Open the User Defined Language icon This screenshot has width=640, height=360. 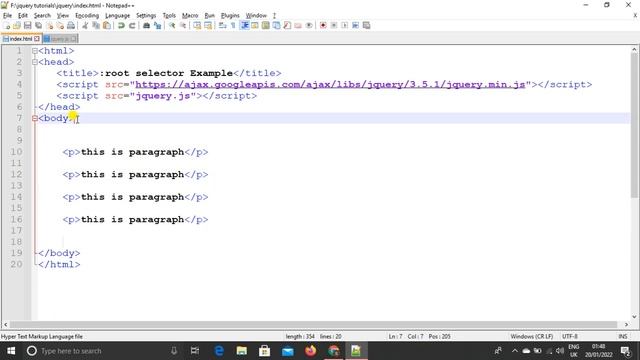(255, 25)
